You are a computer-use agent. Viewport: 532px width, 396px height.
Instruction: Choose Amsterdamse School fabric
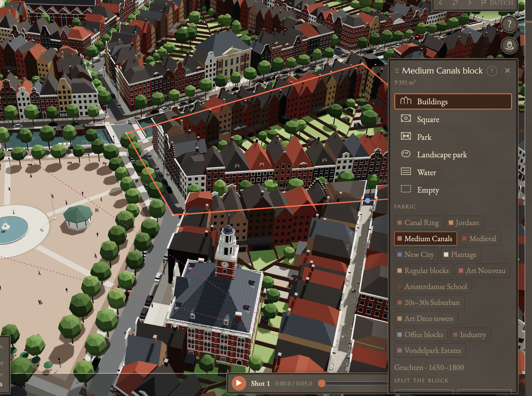(433, 286)
